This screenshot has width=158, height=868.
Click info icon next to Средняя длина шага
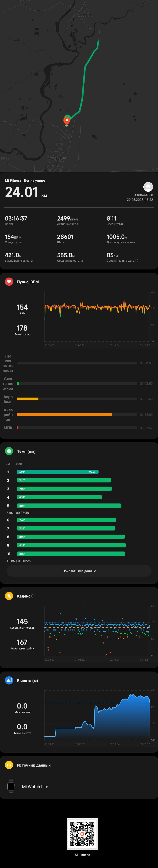pos(136,260)
